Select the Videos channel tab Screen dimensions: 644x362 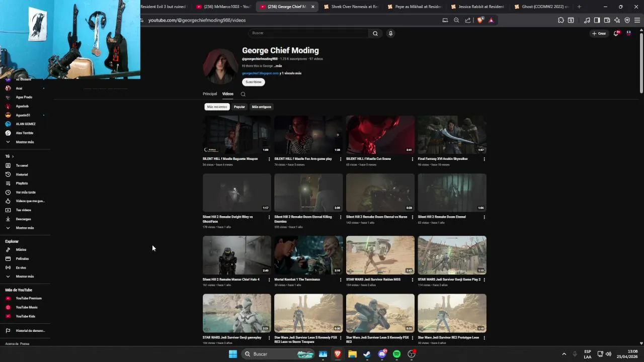tap(228, 94)
